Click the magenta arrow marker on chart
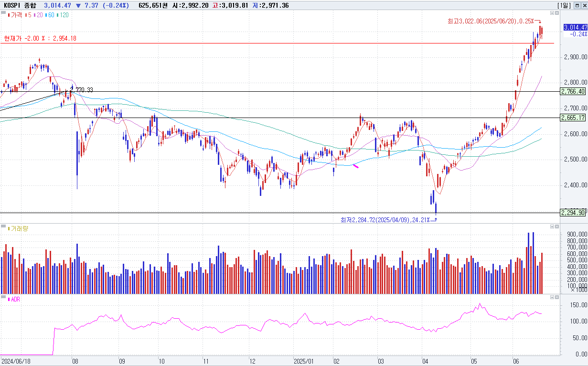The image size is (588, 366). tap(355, 165)
